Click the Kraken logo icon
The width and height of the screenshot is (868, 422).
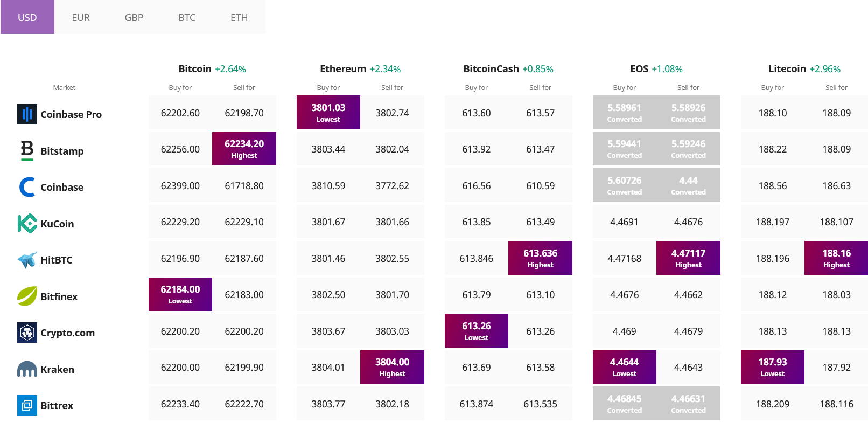coord(27,369)
